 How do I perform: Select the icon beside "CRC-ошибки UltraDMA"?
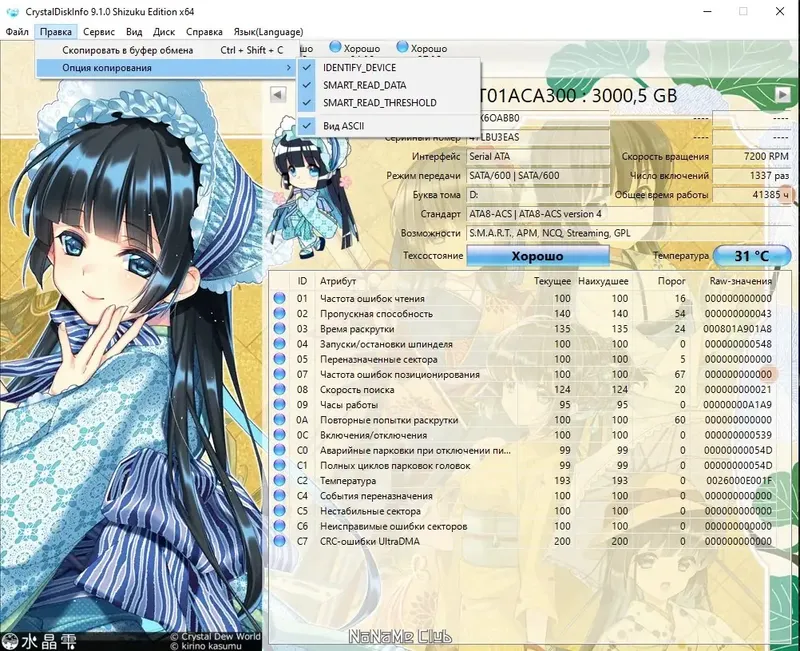tap(278, 542)
